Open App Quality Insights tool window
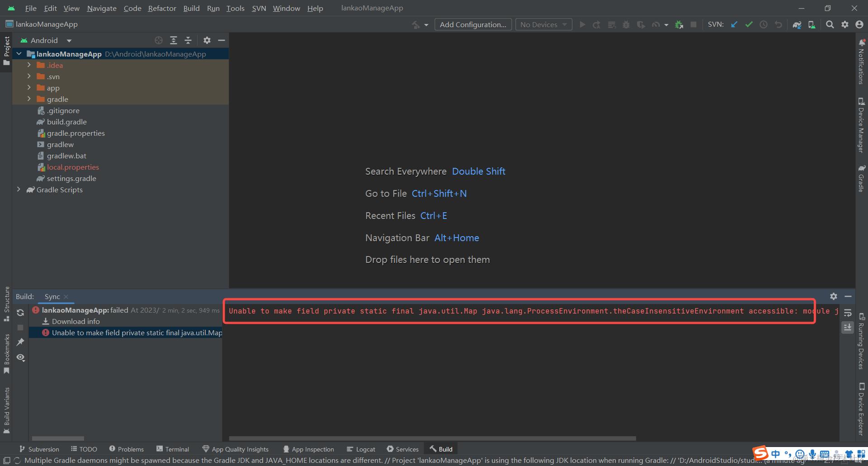Viewport: 868px width, 466px height. pyautogui.click(x=236, y=449)
